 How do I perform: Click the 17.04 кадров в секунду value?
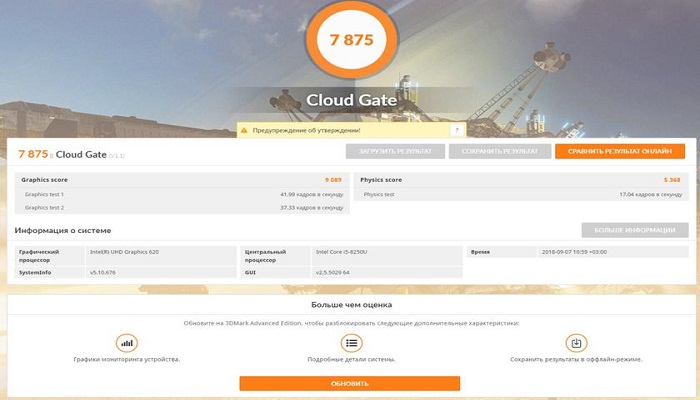[x=650, y=194]
